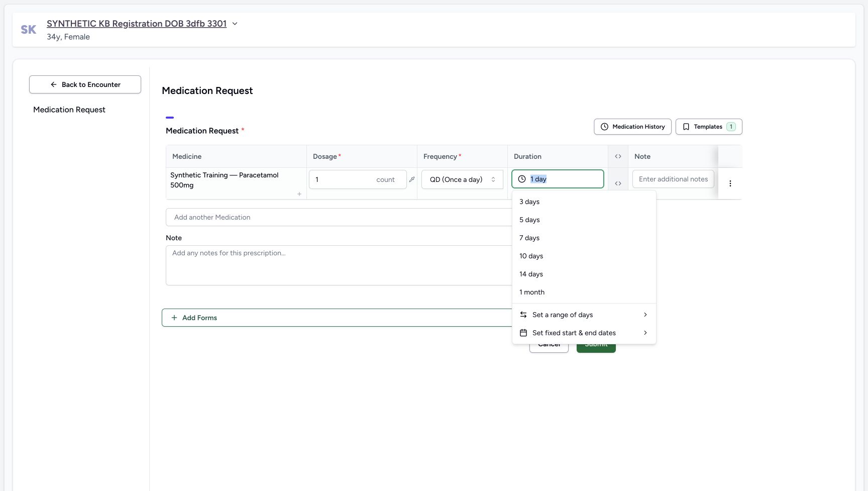The image size is (868, 491).
Task: Click the Add another Medication search field
Action: tap(339, 217)
